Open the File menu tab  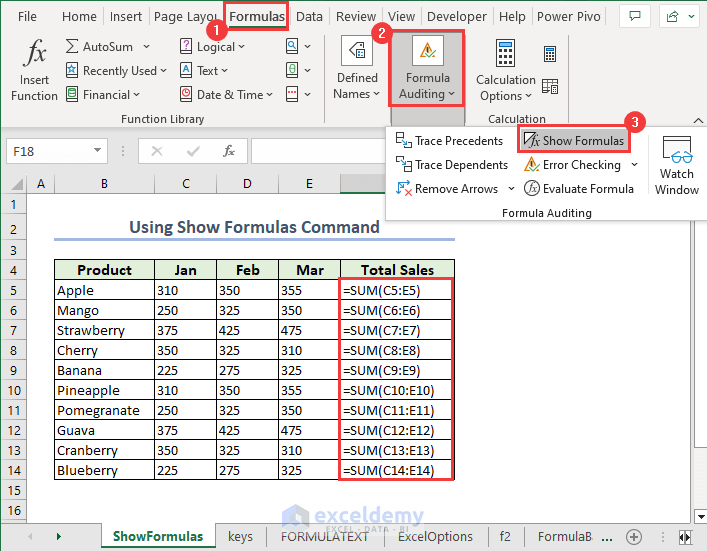coord(27,17)
